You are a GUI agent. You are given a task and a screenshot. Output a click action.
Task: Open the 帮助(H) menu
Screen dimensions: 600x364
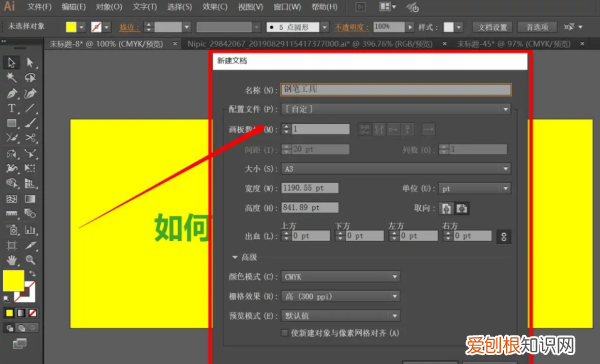coord(324,7)
